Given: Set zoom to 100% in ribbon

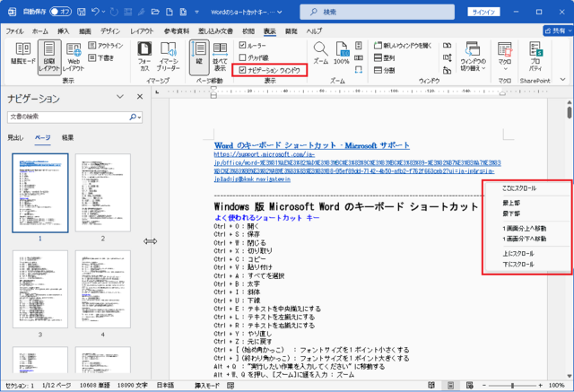Looking at the screenshot, I should [x=341, y=54].
